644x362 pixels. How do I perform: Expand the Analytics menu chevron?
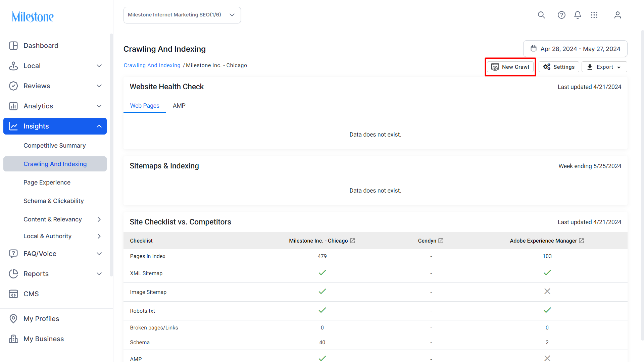[99, 106]
